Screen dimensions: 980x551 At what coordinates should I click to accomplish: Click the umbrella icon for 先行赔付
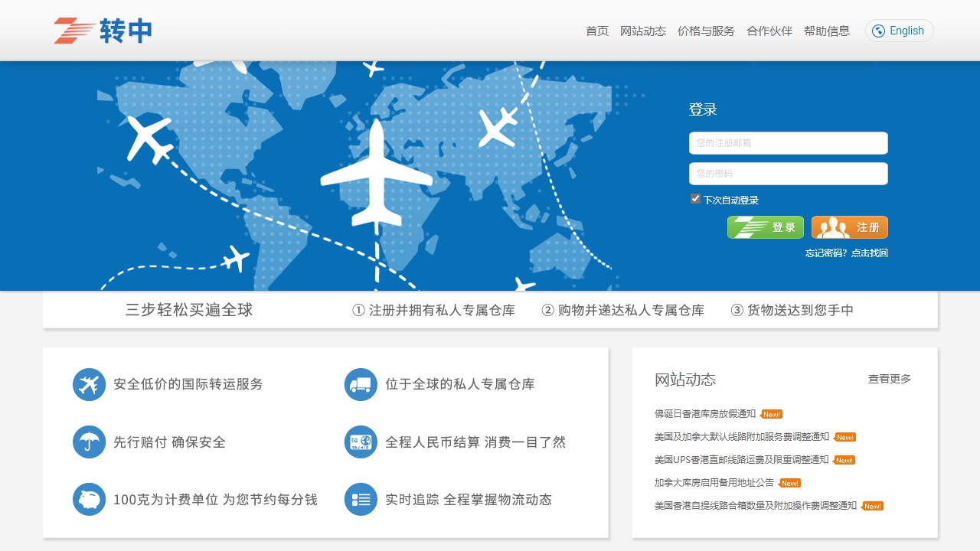[89, 442]
